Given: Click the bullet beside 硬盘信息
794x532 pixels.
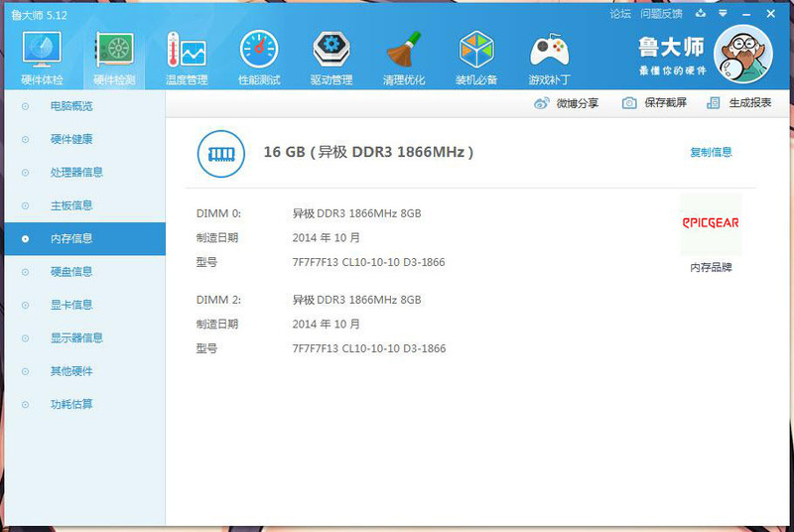Looking at the screenshot, I should coord(26,272).
